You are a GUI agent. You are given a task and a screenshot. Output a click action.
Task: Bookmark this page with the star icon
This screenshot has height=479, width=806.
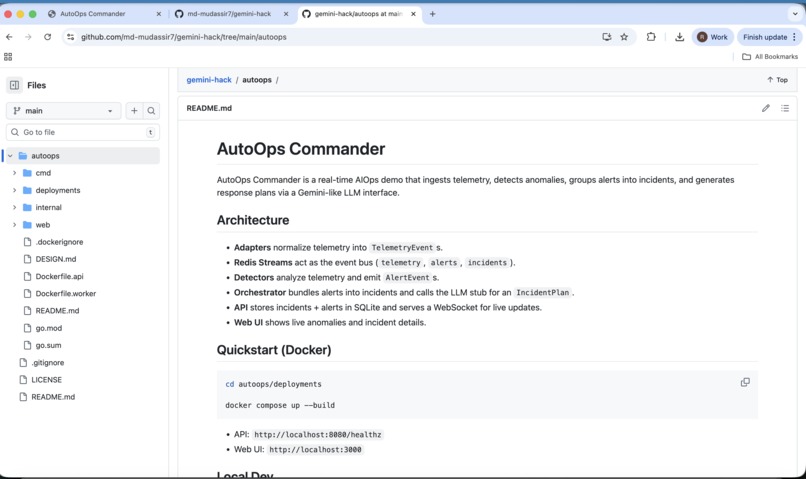(624, 37)
